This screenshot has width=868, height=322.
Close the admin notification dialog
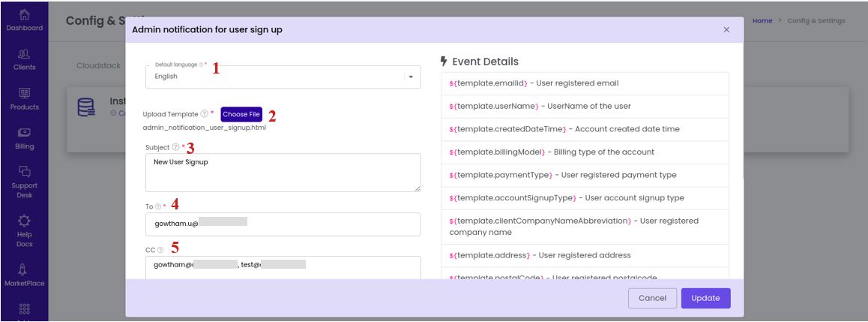(726, 30)
